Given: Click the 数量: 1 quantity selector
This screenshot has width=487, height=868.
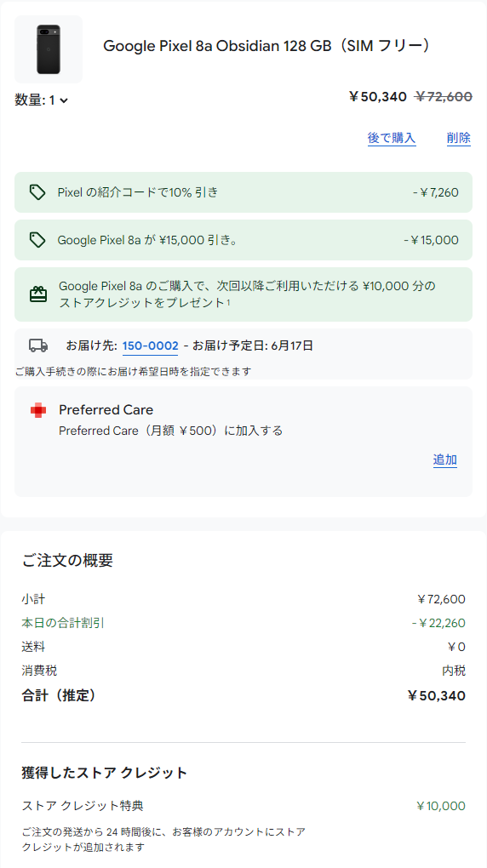Looking at the screenshot, I should pyautogui.click(x=41, y=100).
